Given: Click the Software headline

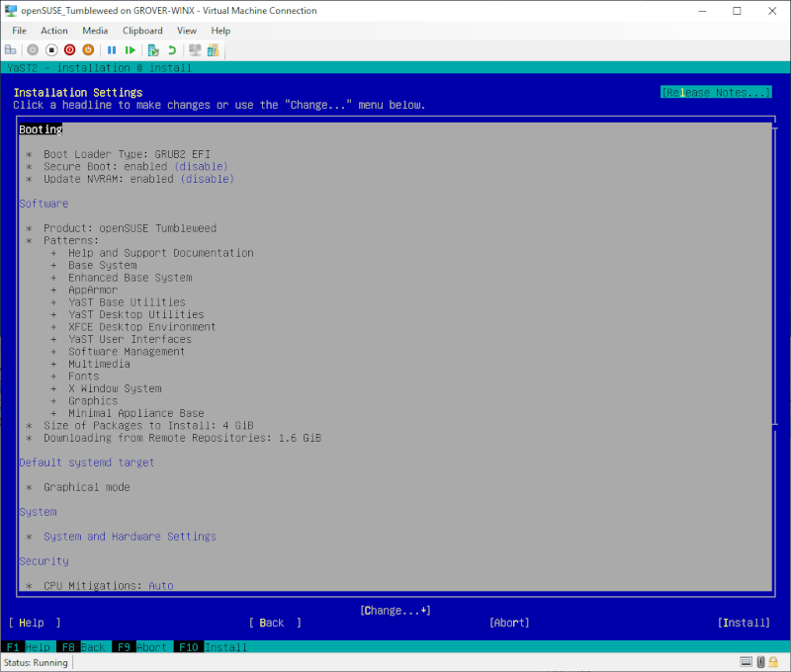Looking at the screenshot, I should [44, 204].
